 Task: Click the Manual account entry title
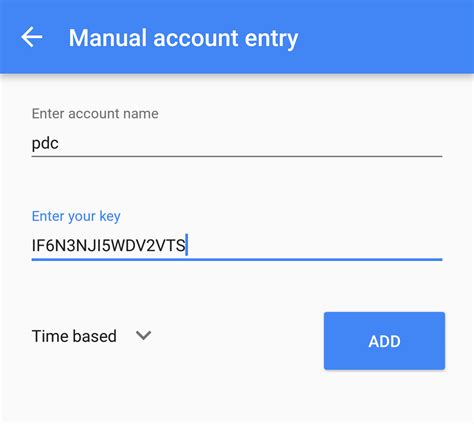click(x=183, y=38)
